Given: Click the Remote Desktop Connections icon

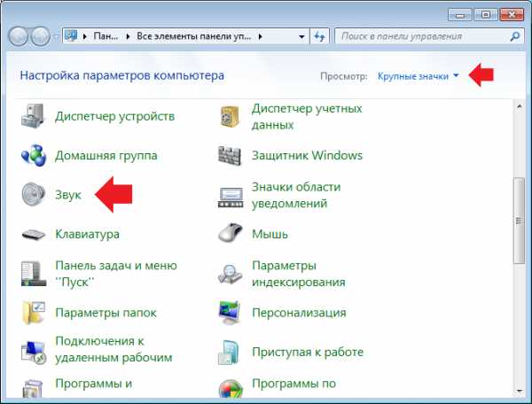Looking at the screenshot, I should point(34,352).
